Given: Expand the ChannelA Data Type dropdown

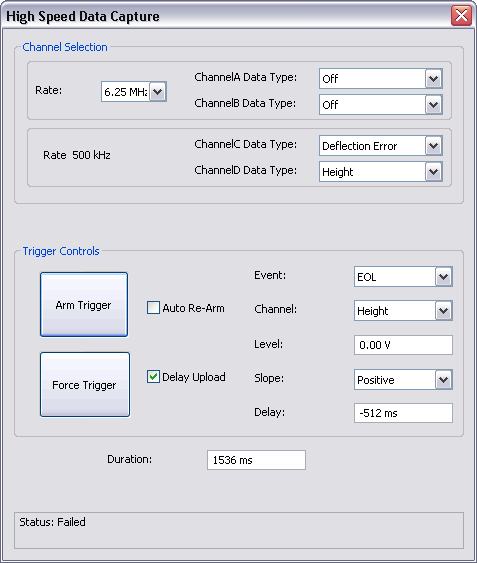Looking at the screenshot, I should pyautogui.click(x=381, y=79).
